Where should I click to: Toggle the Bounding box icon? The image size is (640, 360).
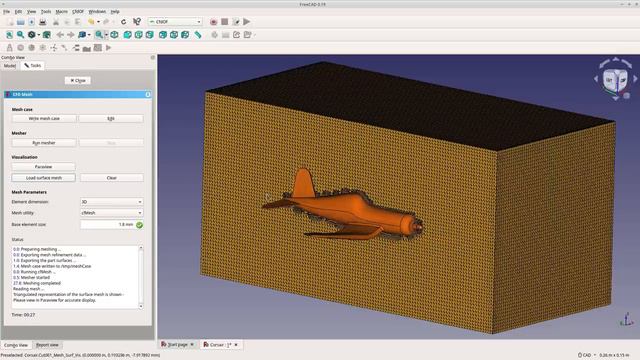[47, 35]
